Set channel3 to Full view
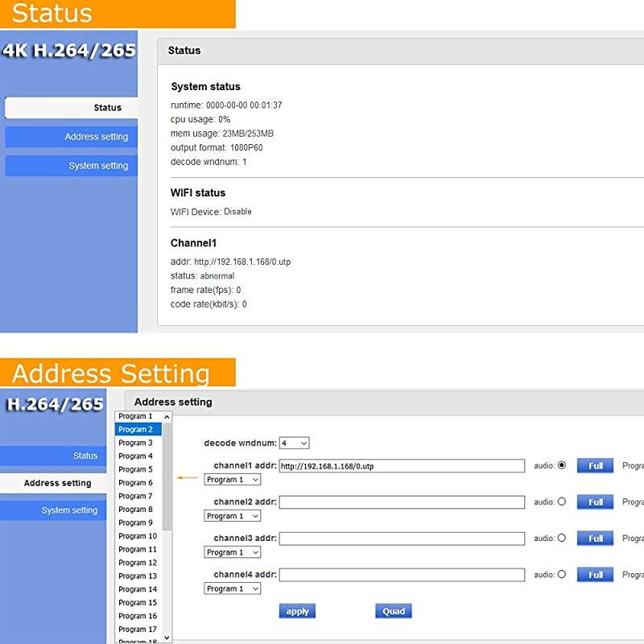644x644 pixels. point(595,538)
